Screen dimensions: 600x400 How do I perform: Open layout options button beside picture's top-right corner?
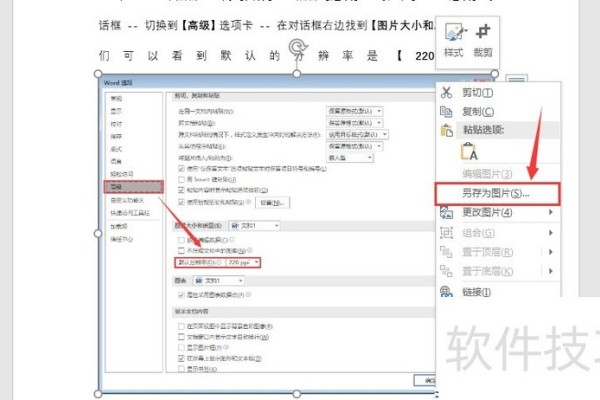pos(517,79)
